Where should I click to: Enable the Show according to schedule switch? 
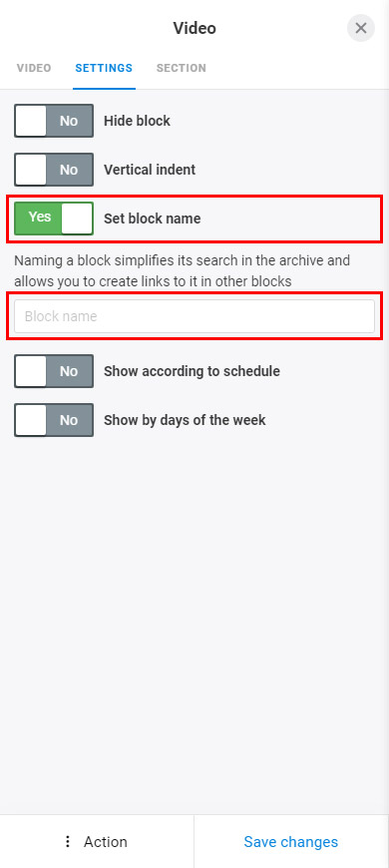(x=54, y=371)
